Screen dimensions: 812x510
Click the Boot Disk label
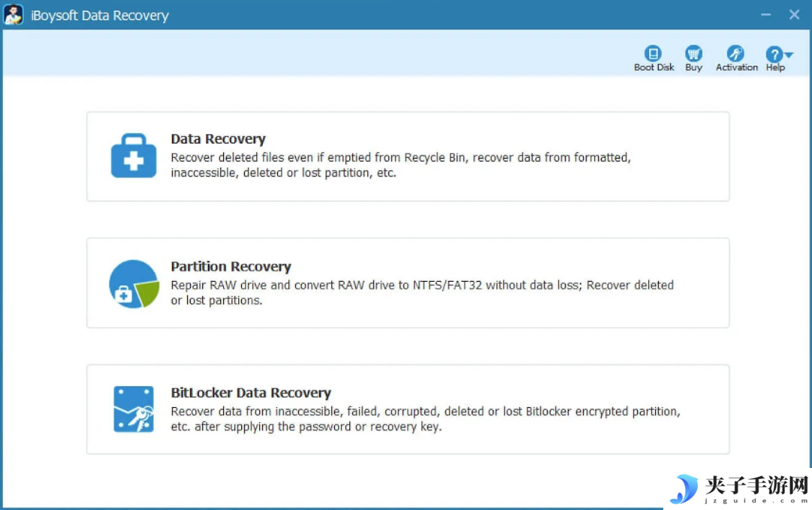point(654,68)
